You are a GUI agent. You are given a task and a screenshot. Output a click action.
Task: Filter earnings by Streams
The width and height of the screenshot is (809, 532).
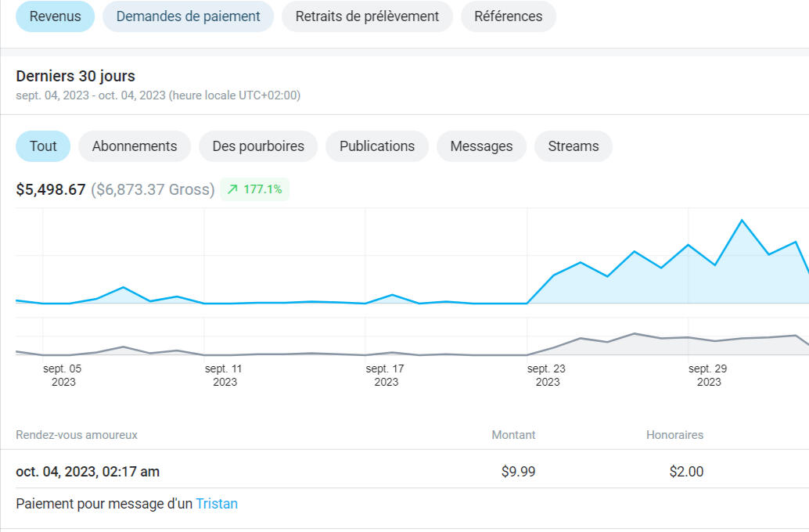(573, 146)
